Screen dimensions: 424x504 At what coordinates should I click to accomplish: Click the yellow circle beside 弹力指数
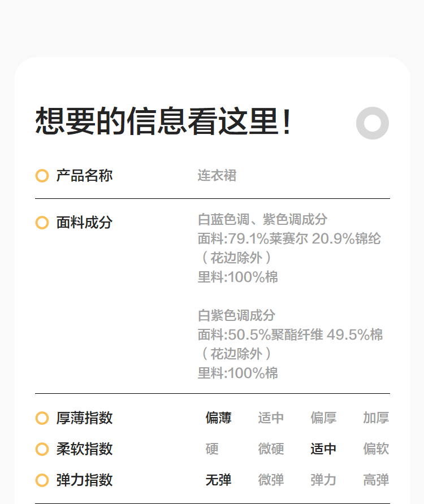(42, 480)
